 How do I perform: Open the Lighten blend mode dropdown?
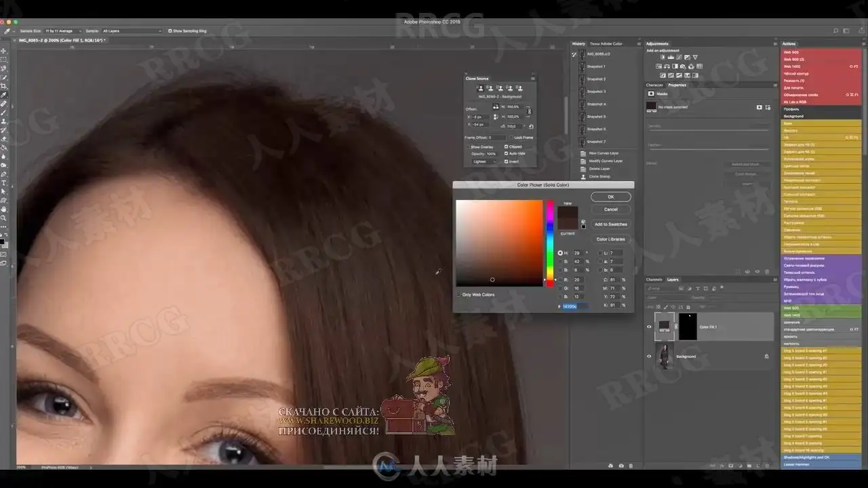pos(484,161)
